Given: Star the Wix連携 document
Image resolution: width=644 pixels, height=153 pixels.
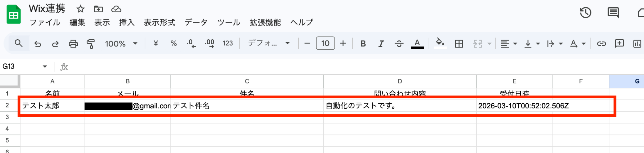Looking at the screenshot, I should [x=80, y=9].
